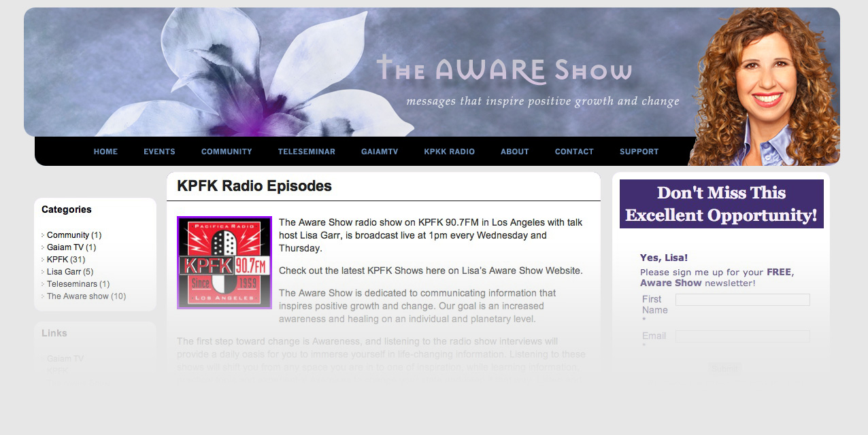Viewport: 868px width, 435px height.
Task: Open the KPFK category link
Action: (57, 260)
